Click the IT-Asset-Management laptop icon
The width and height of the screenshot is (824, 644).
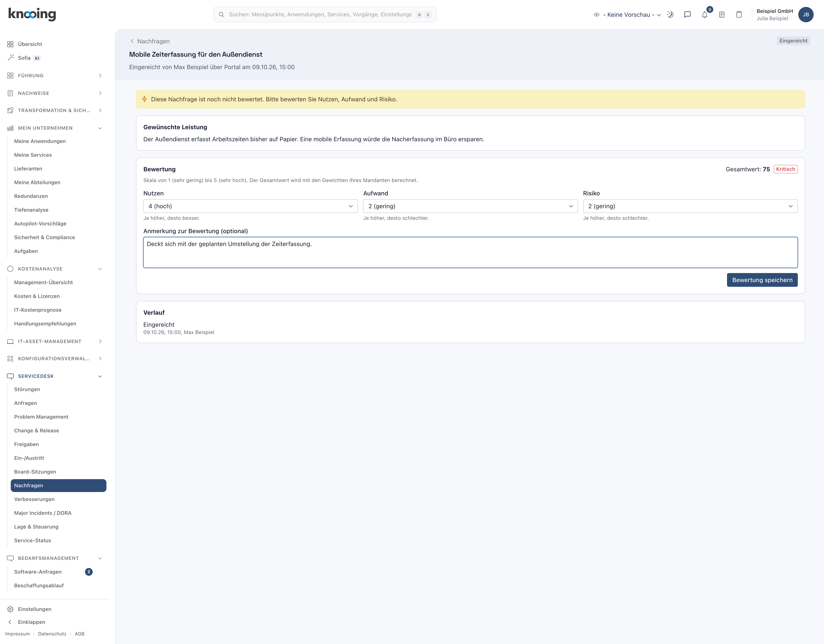point(10,341)
